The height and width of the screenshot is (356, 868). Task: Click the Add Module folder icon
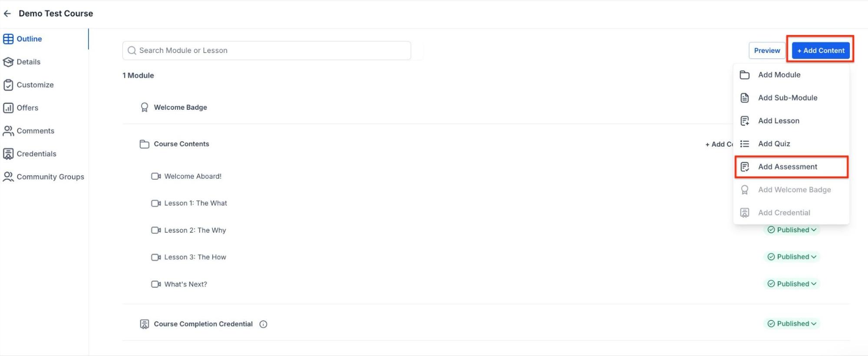pos(745,75)
